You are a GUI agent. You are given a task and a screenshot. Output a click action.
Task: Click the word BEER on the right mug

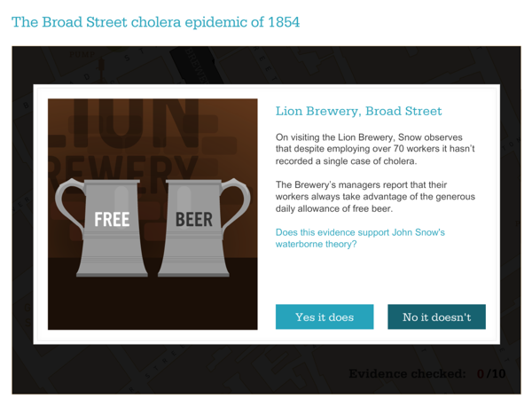[x=193, y=218]
